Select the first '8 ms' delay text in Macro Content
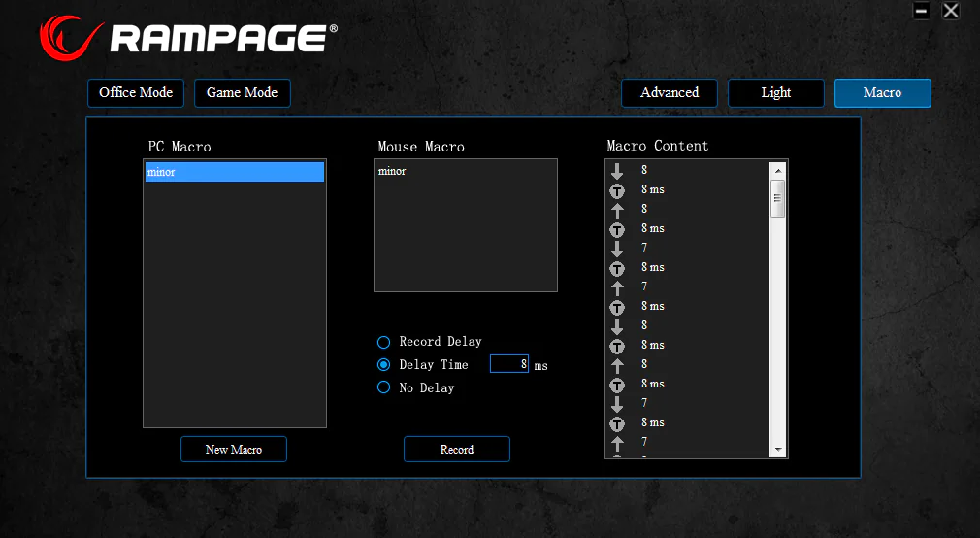 pos(652,189)
